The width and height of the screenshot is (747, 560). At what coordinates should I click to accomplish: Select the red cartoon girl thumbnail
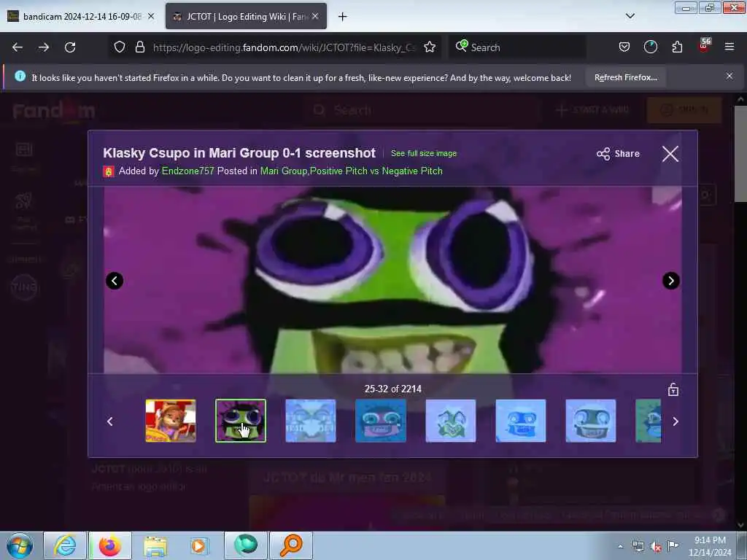[171, 421]
